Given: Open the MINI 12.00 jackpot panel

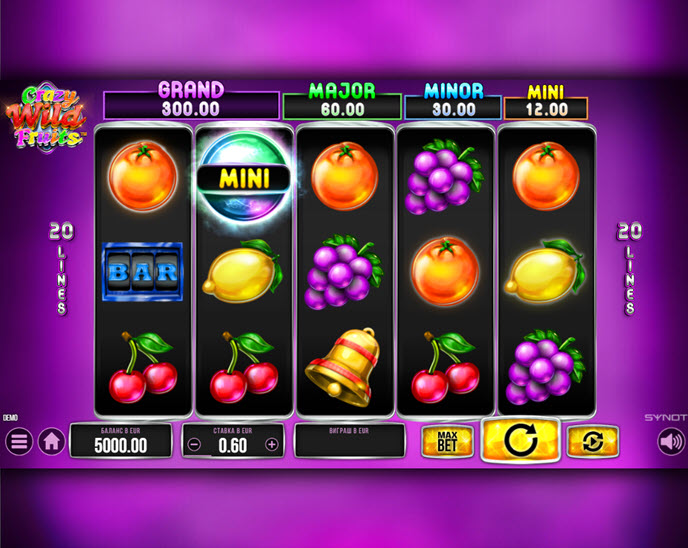Looking at the screenshot, I should click(x=546, y=103).
